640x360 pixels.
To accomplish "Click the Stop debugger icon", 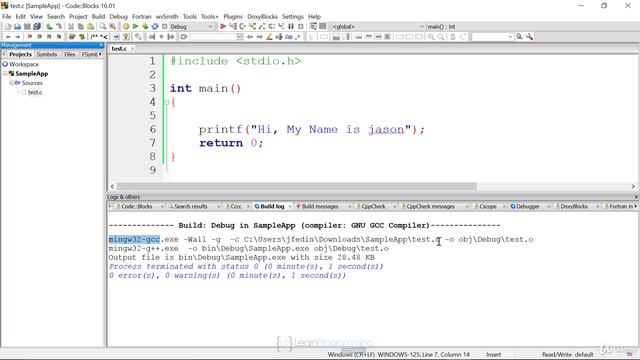I will (x=301, y=27).
